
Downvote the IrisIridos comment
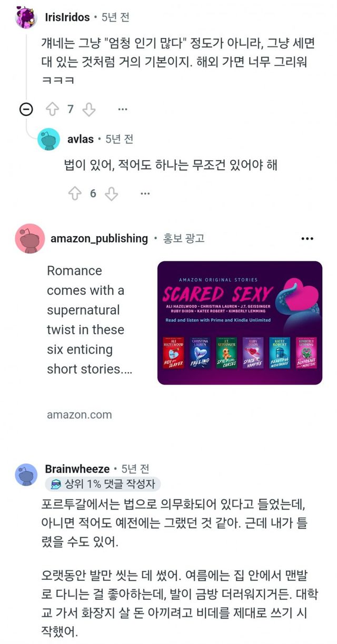(x=89, y=109)
